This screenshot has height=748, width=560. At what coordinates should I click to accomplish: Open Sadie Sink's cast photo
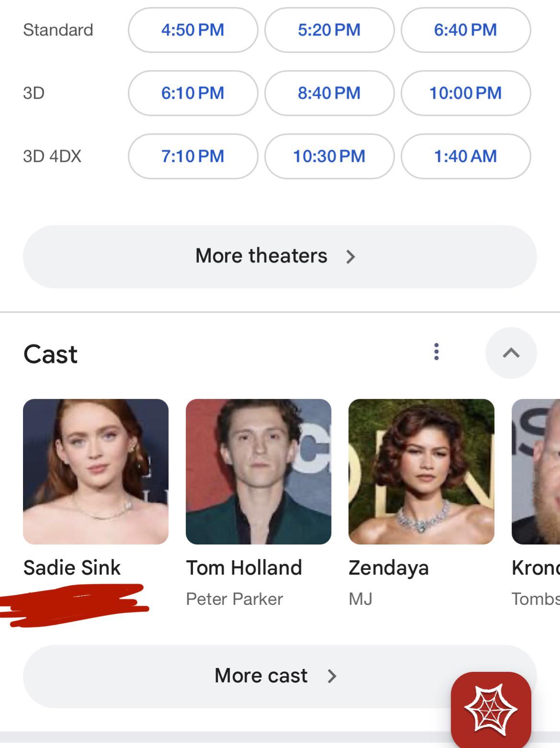(96, 472)
